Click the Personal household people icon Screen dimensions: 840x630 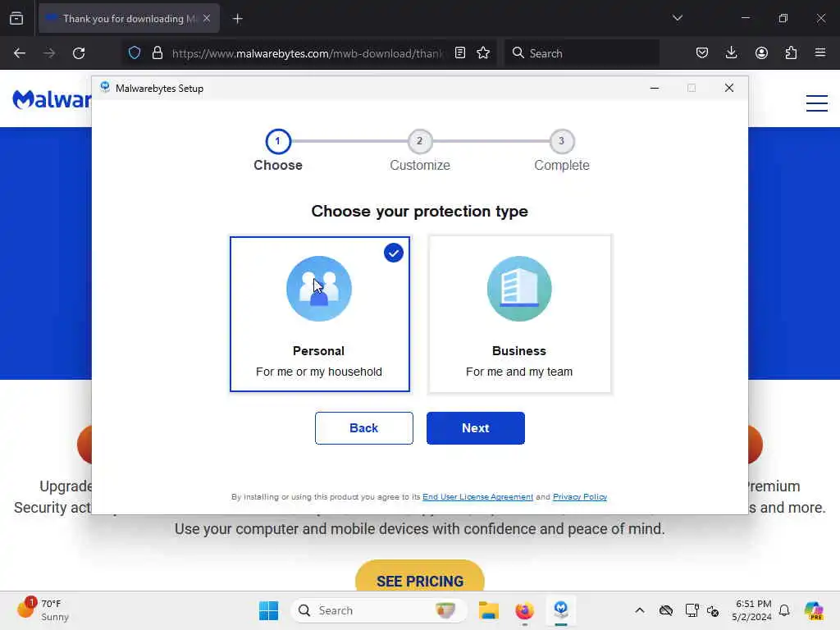tap(319, 289)
